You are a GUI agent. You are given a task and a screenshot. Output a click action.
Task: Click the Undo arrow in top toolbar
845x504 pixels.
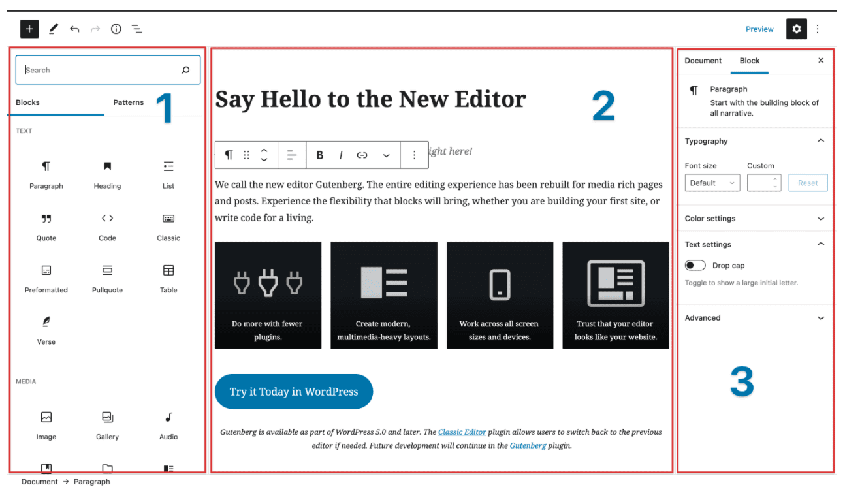(74, 29)
